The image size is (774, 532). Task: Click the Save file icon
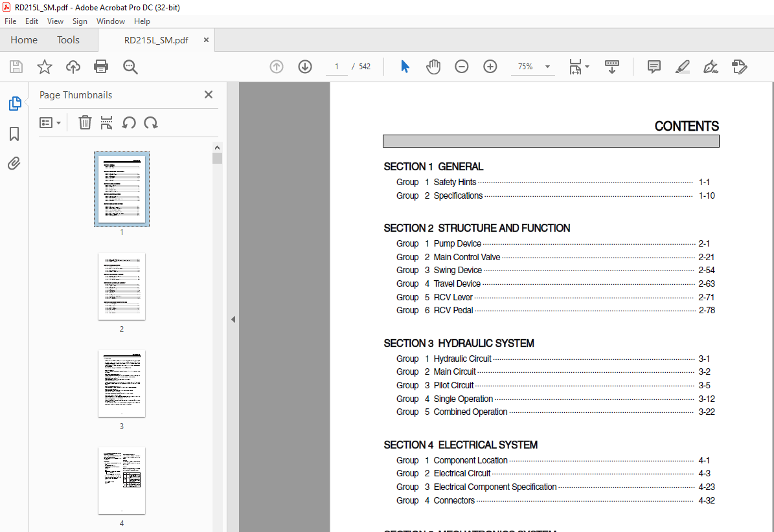tap(16, 67)
